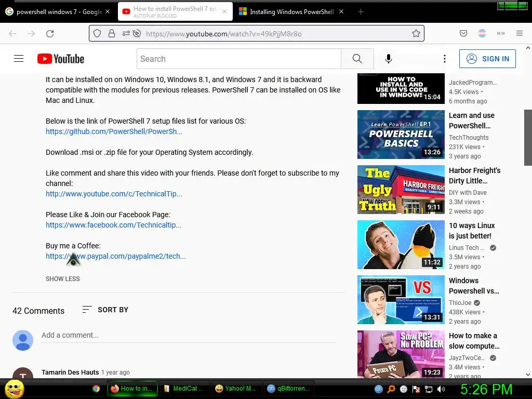Open the Sort By comments dropdown

tap(105, 310)
